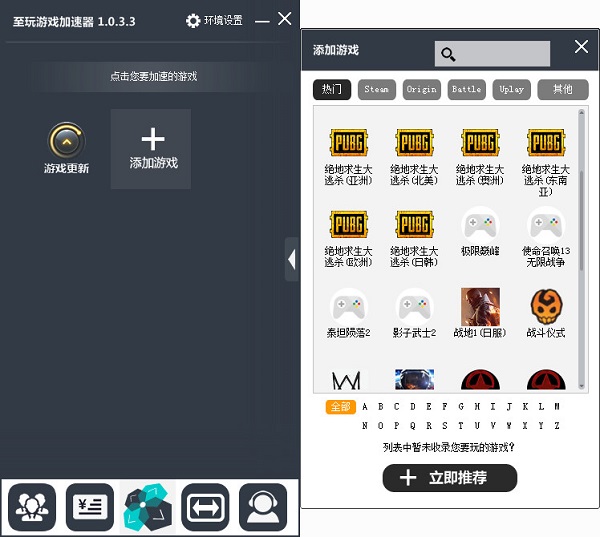The image size is (600, 537).
Task: Open the 添加游戏 plus tile
Action: coord(151,149)
